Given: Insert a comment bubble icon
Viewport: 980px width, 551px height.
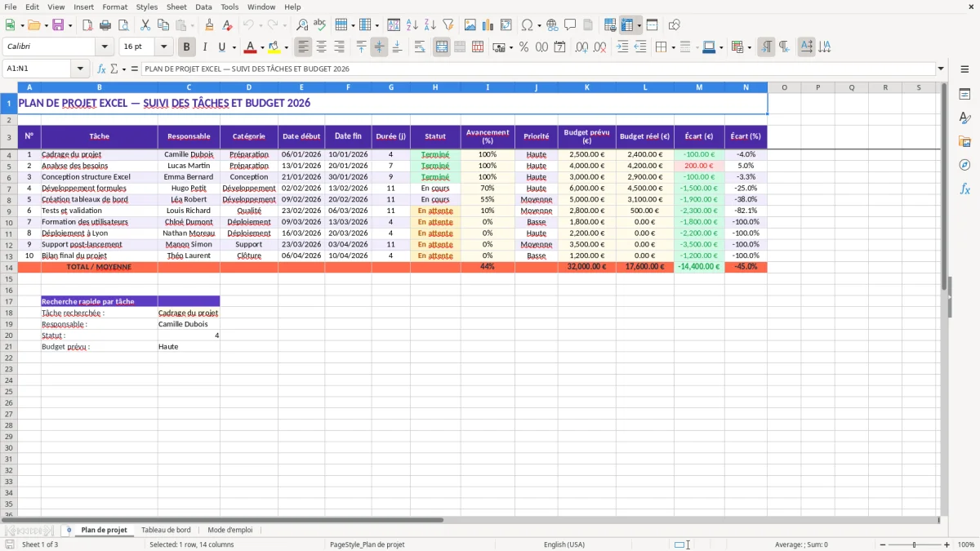Looking at the screenshot, I should (x=569, y=25).
